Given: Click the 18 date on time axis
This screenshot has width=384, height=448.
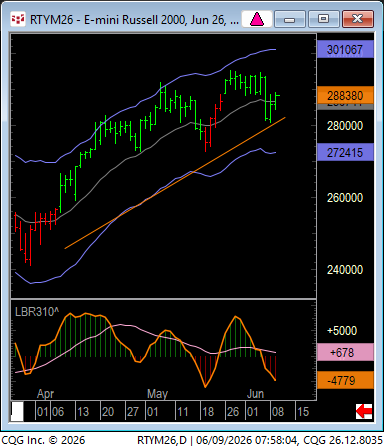Looking at the screenshot, I should coord(208,412).
